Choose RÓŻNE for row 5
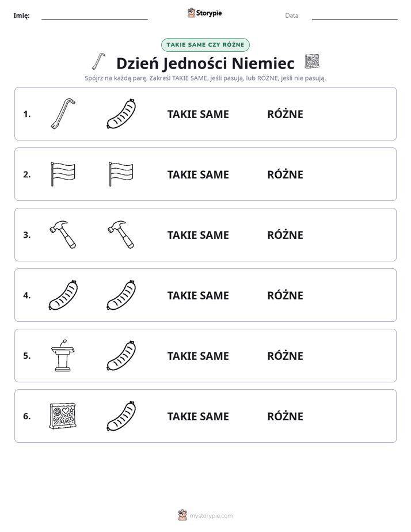This screenshot has height=532, width=411. click(285, 356)
